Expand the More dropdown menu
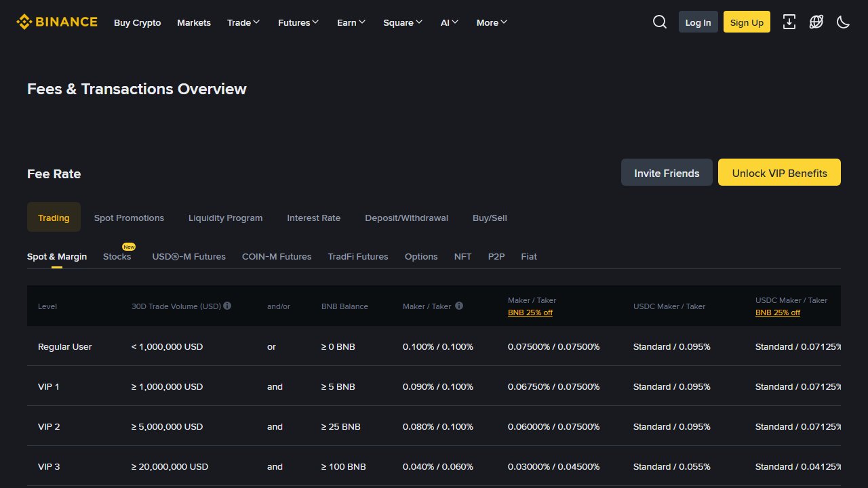The height and width of the screenshot is (488, 868). [x=492, y=22]
